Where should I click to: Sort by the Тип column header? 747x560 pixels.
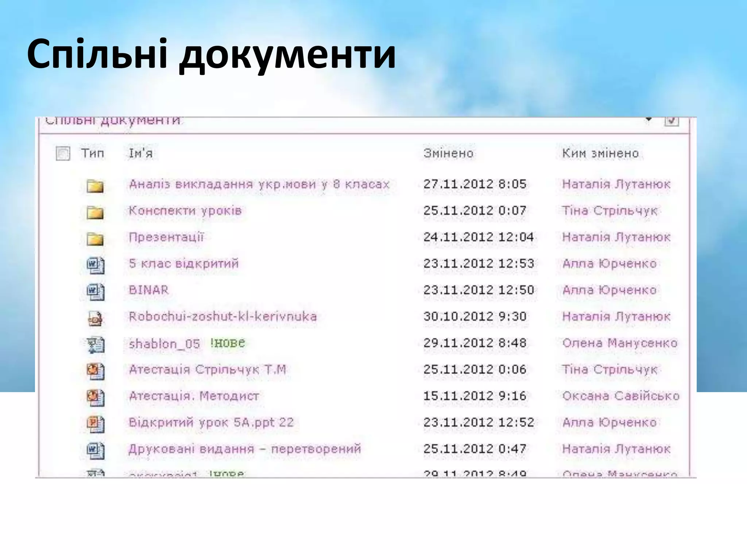(x=92, y=153)
